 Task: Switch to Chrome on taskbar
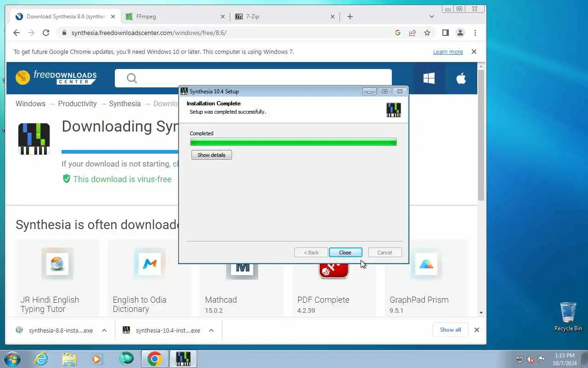pyautogui.click(x=154, y=359)
